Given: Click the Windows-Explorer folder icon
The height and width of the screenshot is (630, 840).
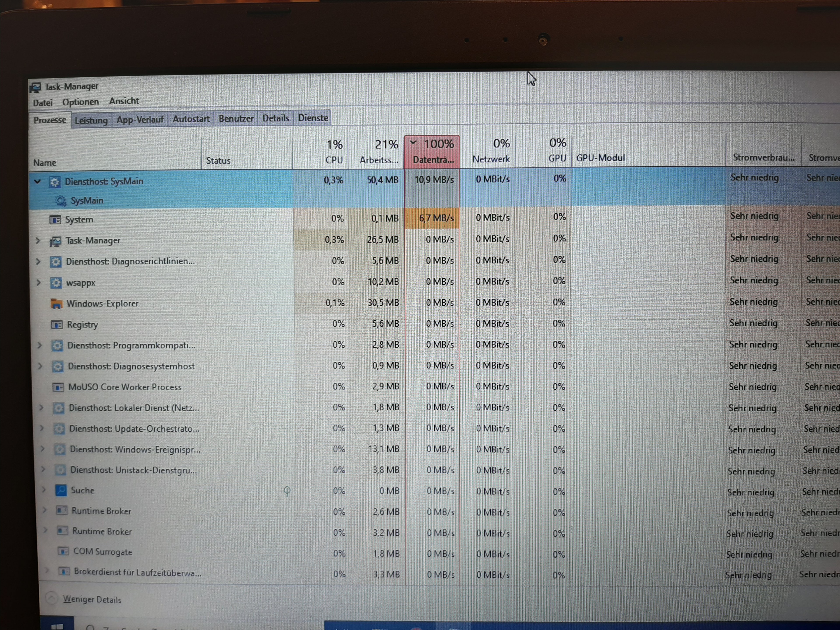Looking at the screenshot, I should point(56,303).
